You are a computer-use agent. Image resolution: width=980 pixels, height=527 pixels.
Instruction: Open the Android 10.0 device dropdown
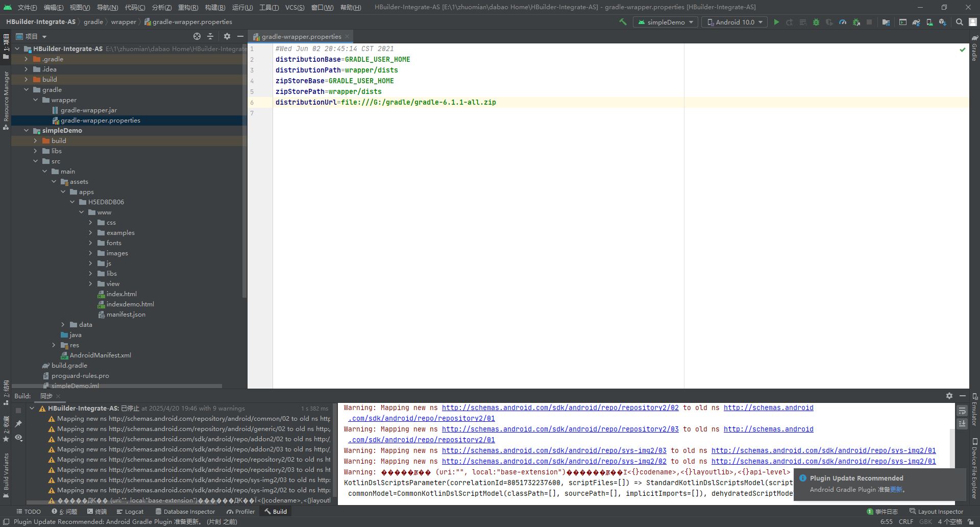[x=734, y=22]
